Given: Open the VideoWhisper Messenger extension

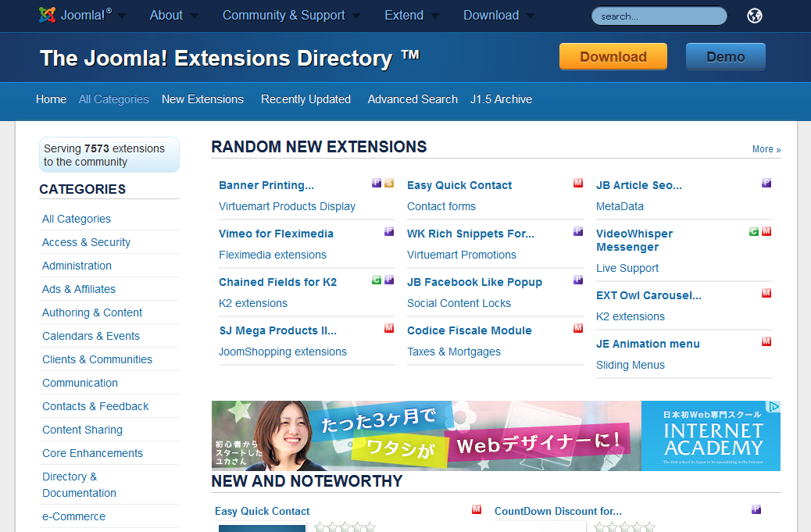Looking at the screenshot, I should tap(634, 241).
